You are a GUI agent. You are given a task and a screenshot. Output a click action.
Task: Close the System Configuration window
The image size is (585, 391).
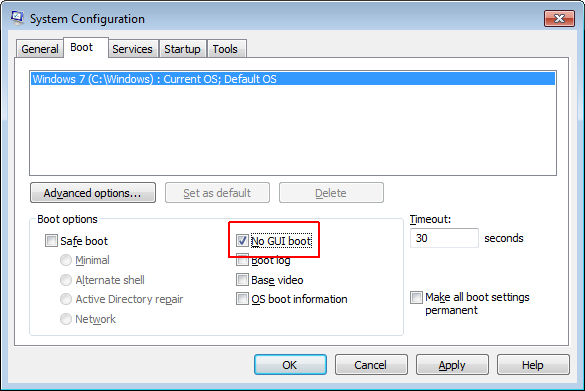click(x=559, y=18)
